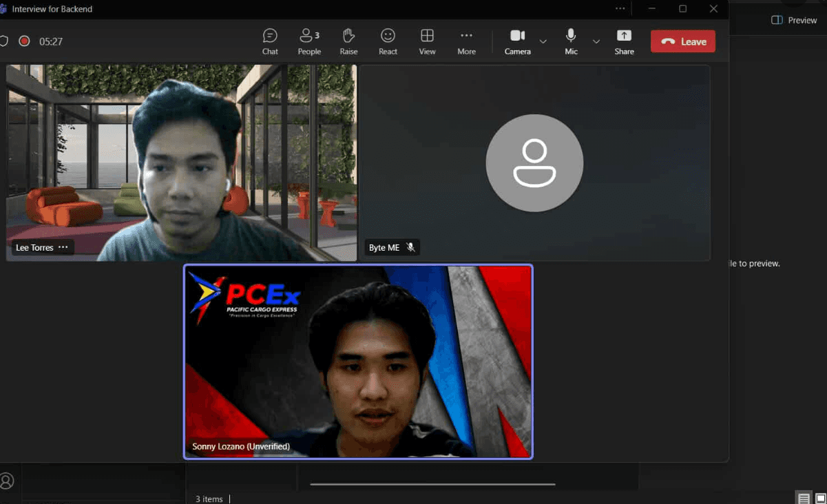827x504 pixels.
Task: Open the Chat panel
Action: click(x=270, y=41)
